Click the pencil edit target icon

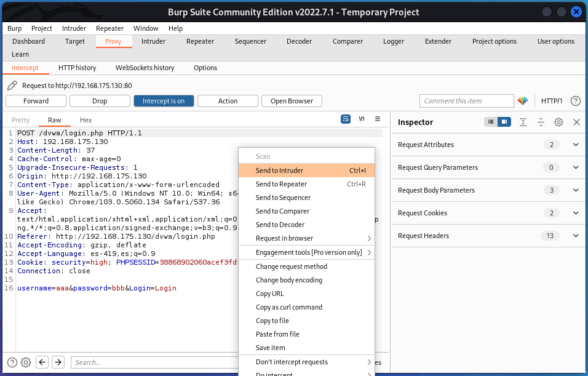point(12,86)
